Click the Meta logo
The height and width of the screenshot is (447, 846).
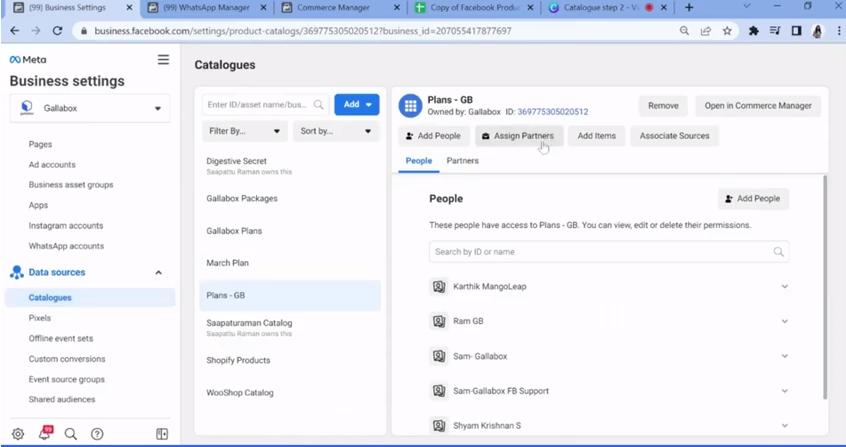point(28,59)
